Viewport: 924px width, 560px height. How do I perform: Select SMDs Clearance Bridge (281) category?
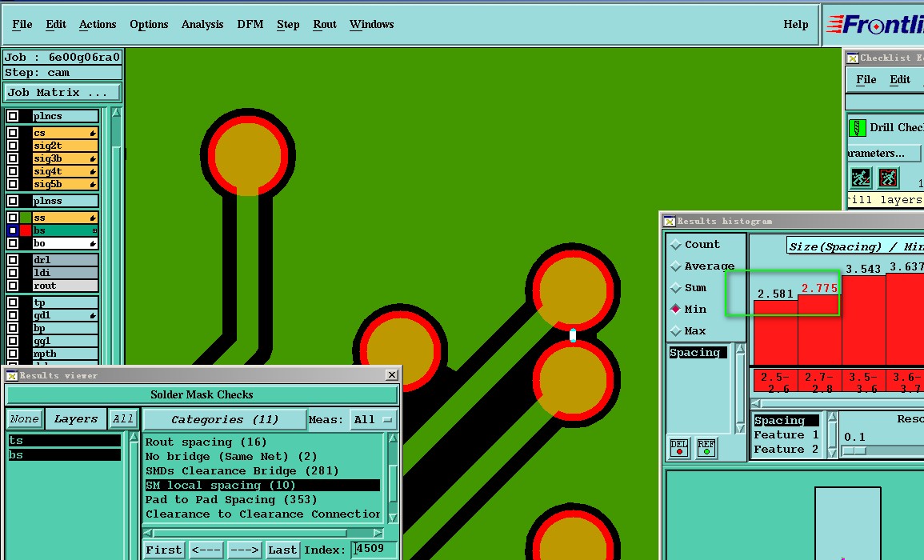pyautogui.click(x=242, y=471)
